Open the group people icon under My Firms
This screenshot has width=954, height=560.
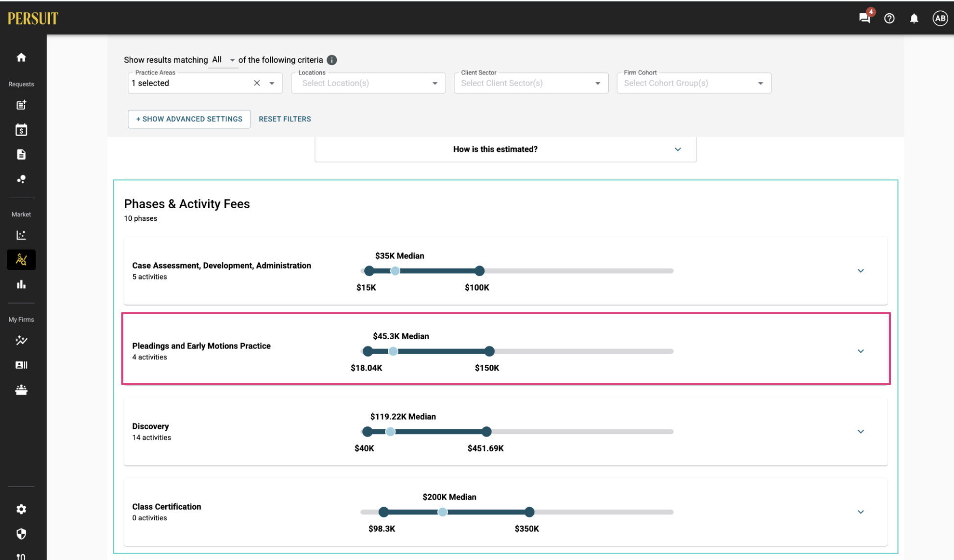21,390
